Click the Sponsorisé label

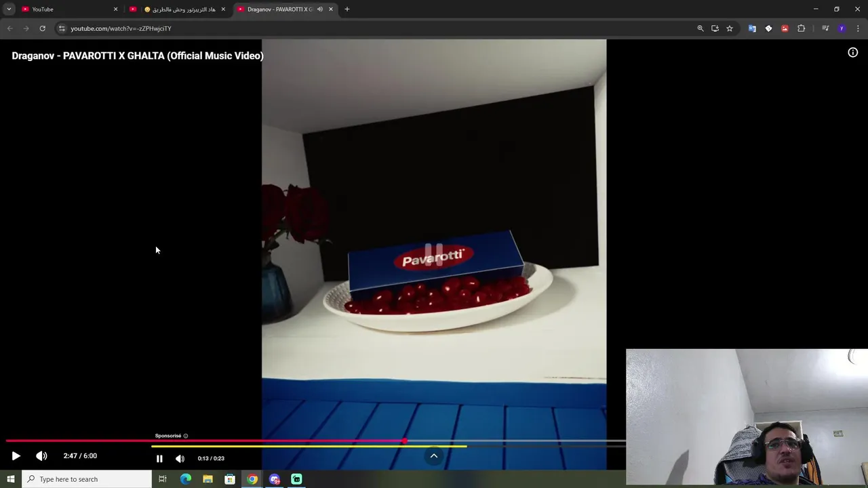click(x=168, y=436)
